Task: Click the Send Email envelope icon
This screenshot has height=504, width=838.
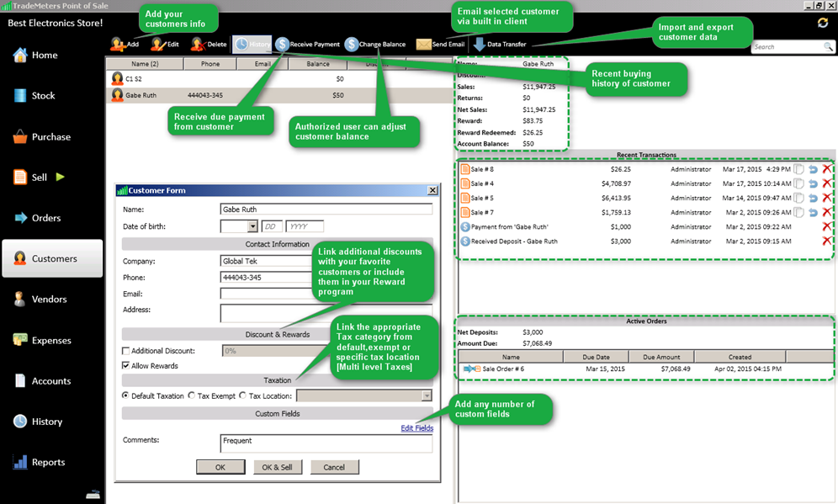Action: pyautogui.click(x=423, y=44)
